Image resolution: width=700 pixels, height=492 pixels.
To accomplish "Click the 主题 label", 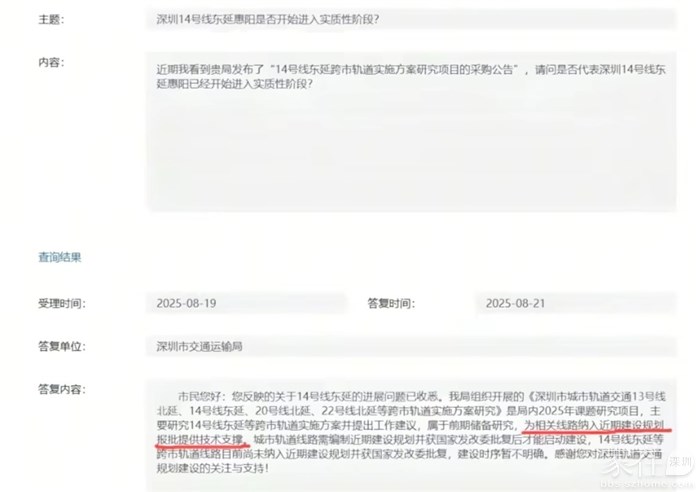I will coord(51,20).
